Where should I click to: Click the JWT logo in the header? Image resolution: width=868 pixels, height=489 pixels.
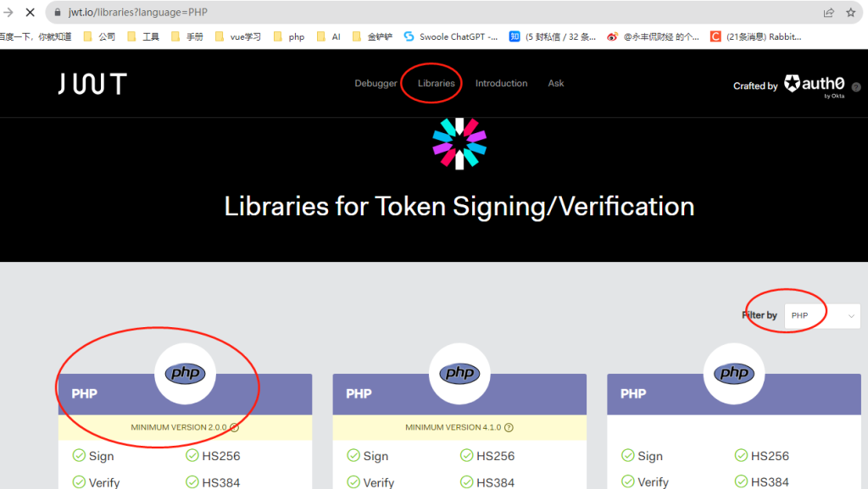(x=91, y=82)
